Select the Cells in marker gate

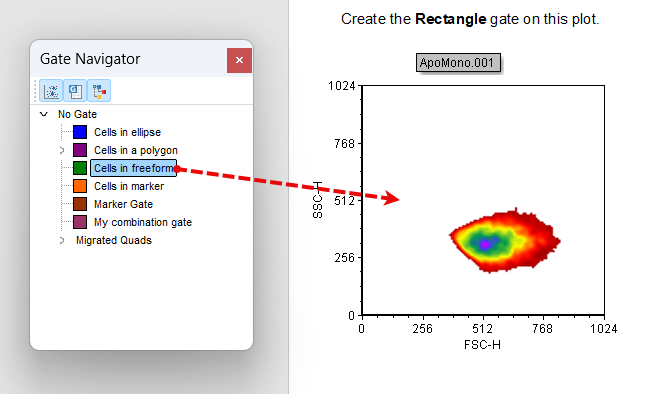[x=129, y=186]
